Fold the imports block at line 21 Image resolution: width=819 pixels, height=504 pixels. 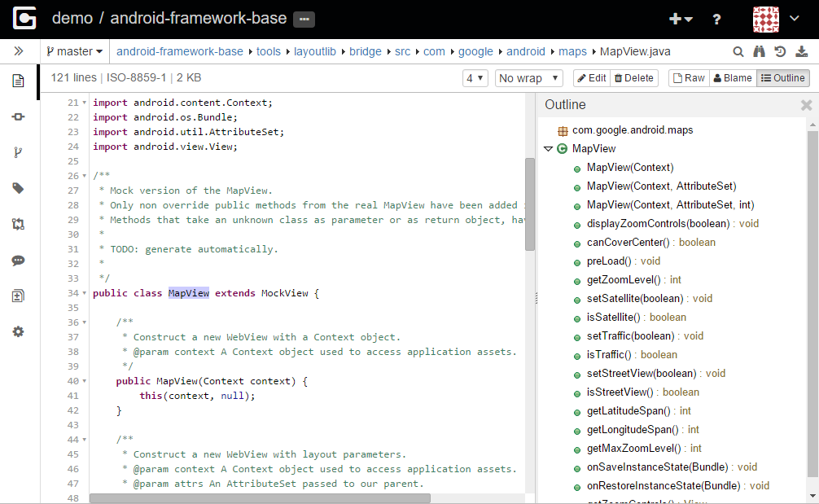tap(85, 103)
